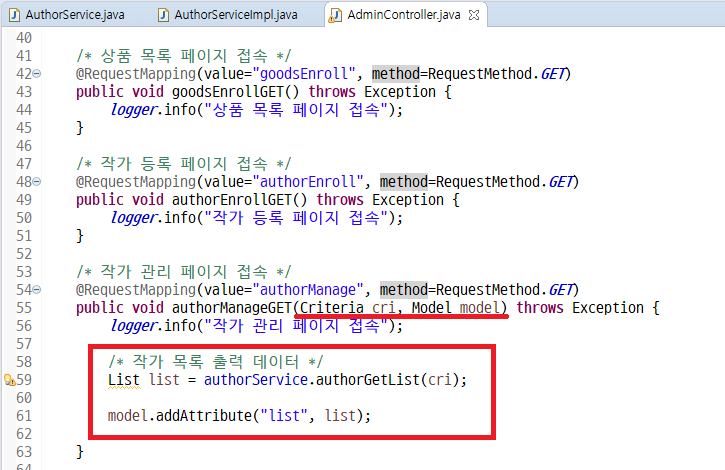The image size is (725, 470).
Task: Click line number 46 in the gutter
Action: [x=24, y=146]
